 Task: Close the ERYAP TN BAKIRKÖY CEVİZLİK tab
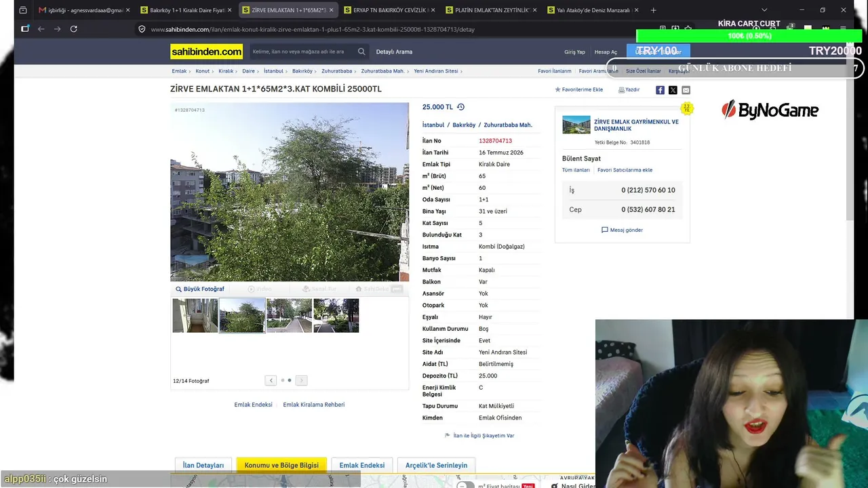point(433,10)
